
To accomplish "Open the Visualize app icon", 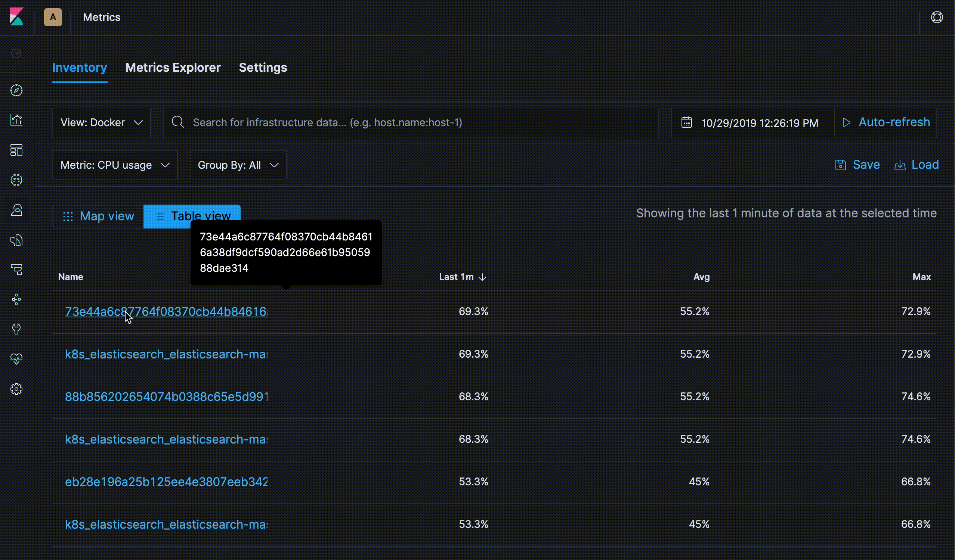I will pos(16,121).
